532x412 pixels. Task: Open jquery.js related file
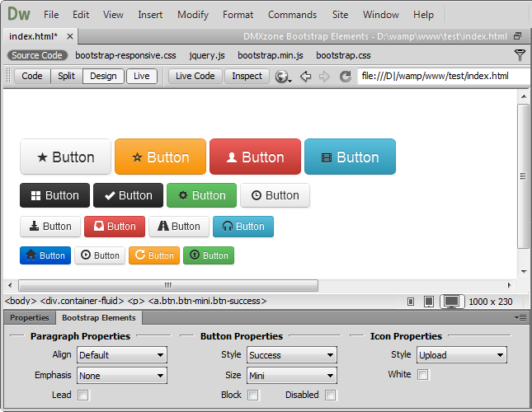point(207,55)
